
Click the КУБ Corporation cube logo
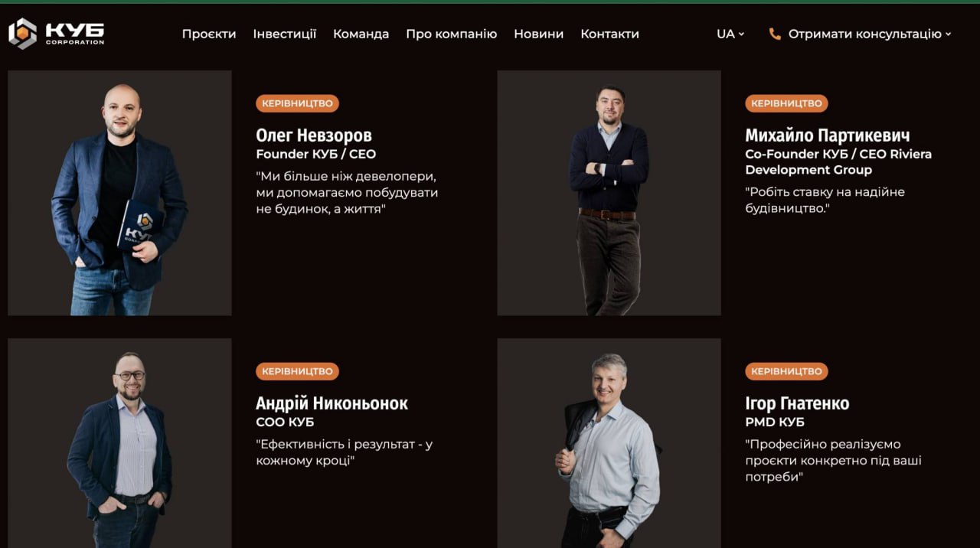[x=23, y=34]
